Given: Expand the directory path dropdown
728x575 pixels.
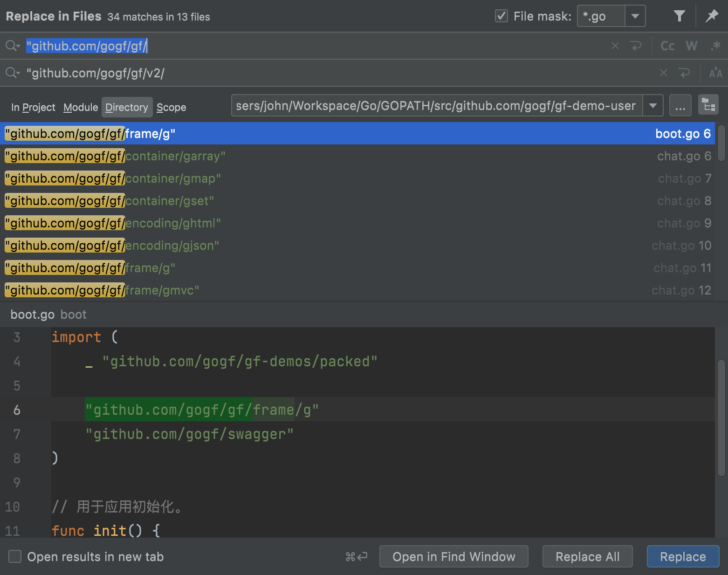Looking at the screenshot, I should (653, 106).
